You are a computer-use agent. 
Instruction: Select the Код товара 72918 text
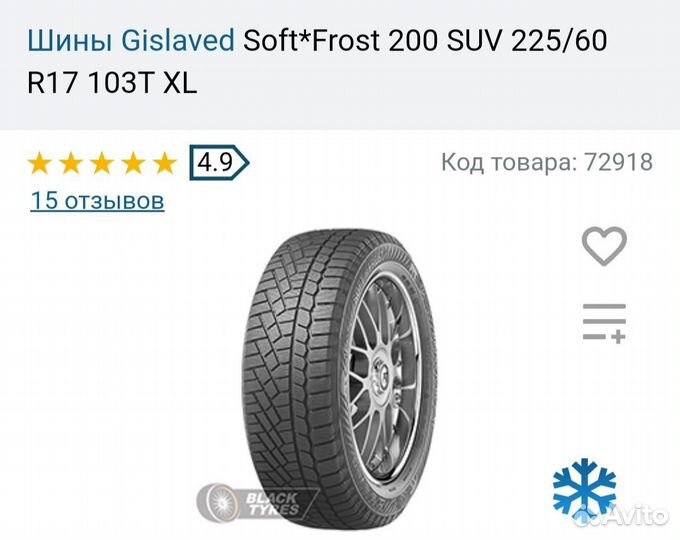click(547, 162)
